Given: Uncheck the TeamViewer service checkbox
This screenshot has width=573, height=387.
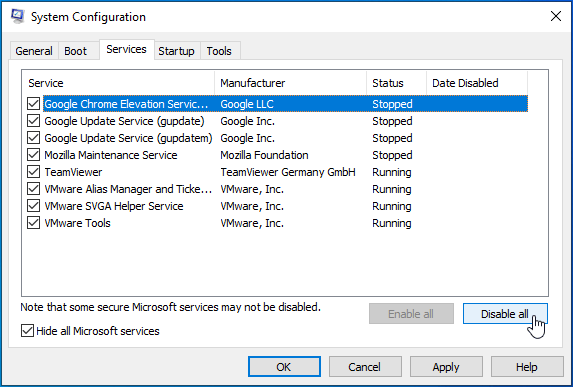Looking at the screenshot, I should point(34,172).
